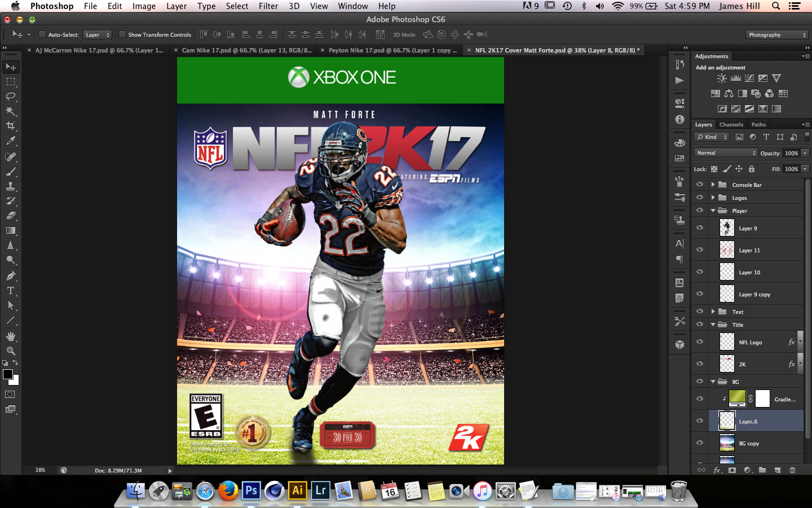Delete layer with the trash icon
Image resolution: width=812 pixels, height=508 pixels.
(x=792, y=470)
